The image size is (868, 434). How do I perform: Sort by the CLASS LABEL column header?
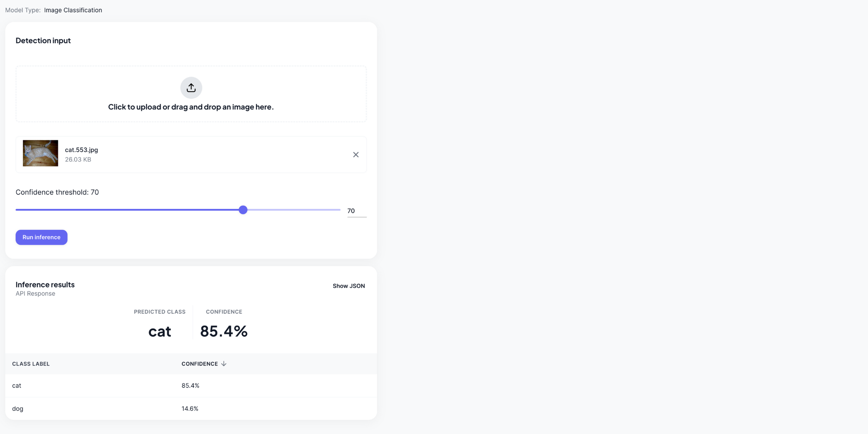pyautogui.click(x=31, y=364)
